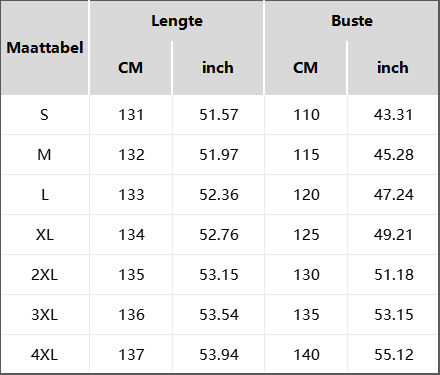Click the 2XL size row label

pos(44,275)
